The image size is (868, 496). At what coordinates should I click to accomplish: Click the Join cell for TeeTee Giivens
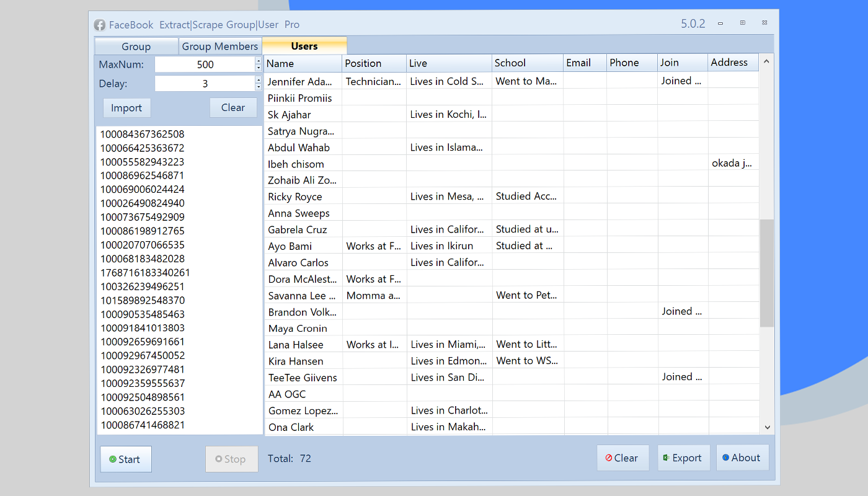tap(683, 377)
